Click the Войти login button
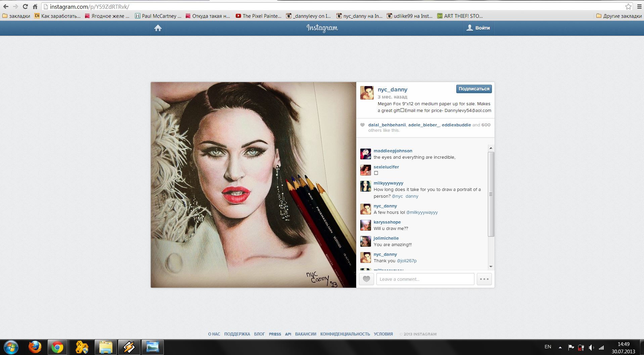 [478, 28]
